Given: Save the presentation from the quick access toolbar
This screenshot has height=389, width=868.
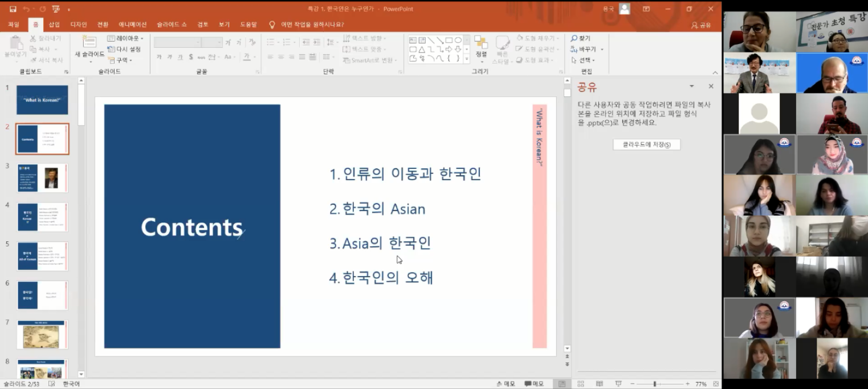Looking at the screenshot, I should click(13, 9).
